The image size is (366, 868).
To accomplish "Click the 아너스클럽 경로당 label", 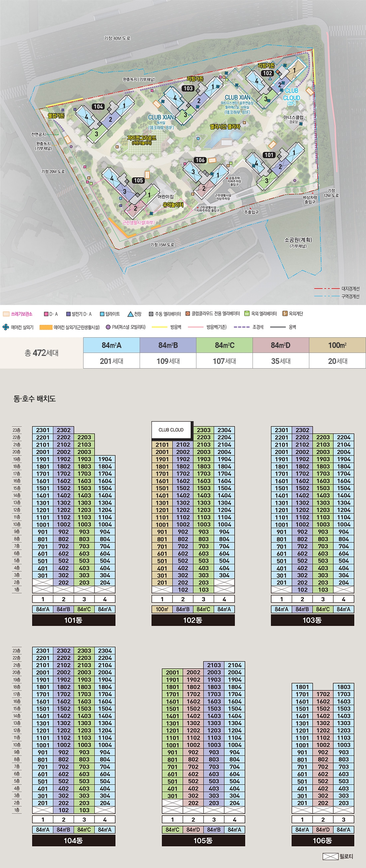I will (x=293, y=119).
